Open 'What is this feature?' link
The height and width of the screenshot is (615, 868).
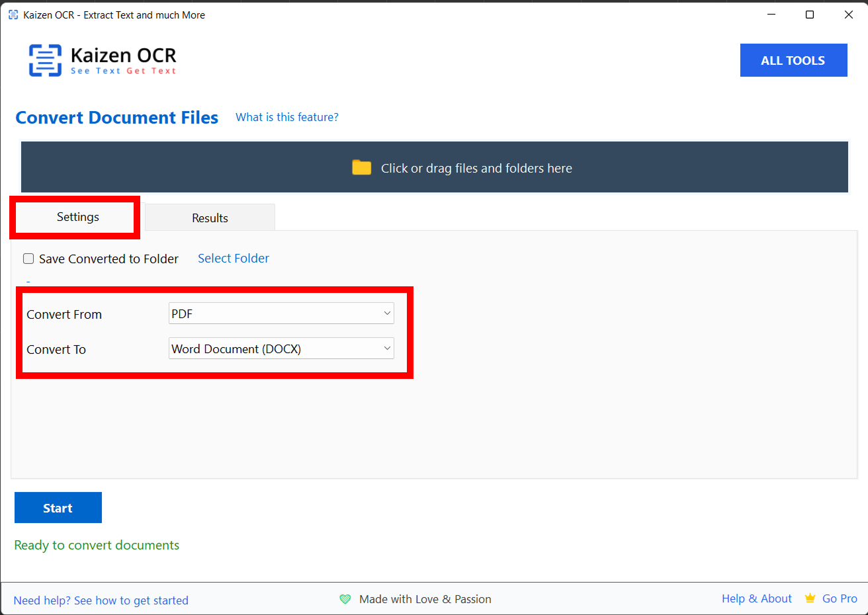[286, 117]
